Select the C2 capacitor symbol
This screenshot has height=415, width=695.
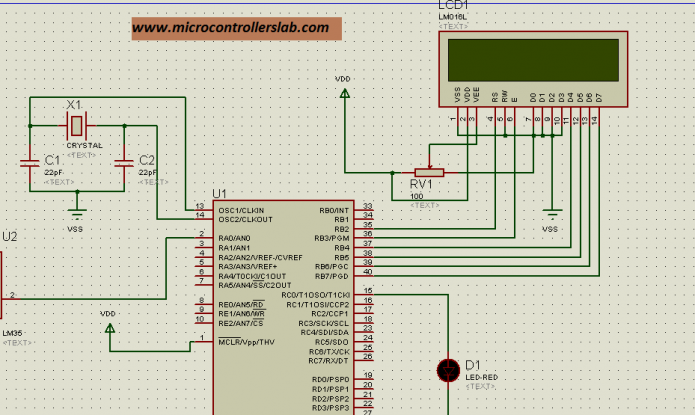click(x=124, y=164)
